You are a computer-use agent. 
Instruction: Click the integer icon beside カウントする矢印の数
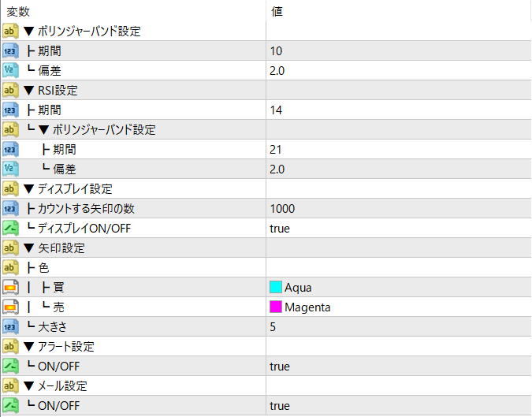coord(10,209)
